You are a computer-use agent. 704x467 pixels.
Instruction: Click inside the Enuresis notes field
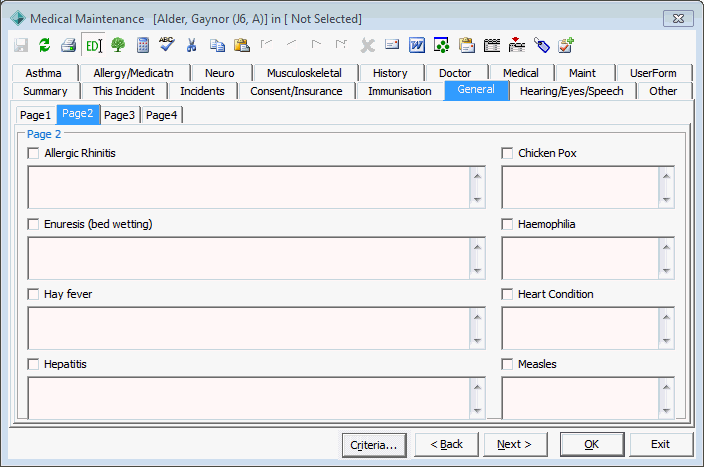coord(249,258)
